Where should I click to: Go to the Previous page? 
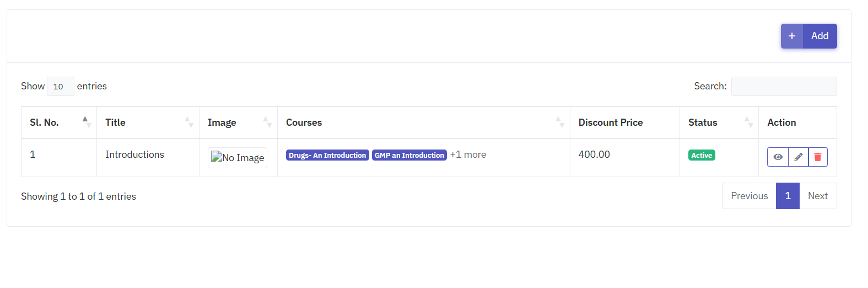pos(749,196)
